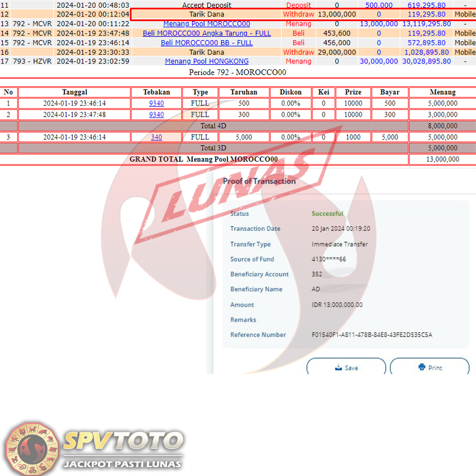Click the blue 13,000,000 amount in row 13
The height and width of the screenshot is (476, 476).
point(379,24)
